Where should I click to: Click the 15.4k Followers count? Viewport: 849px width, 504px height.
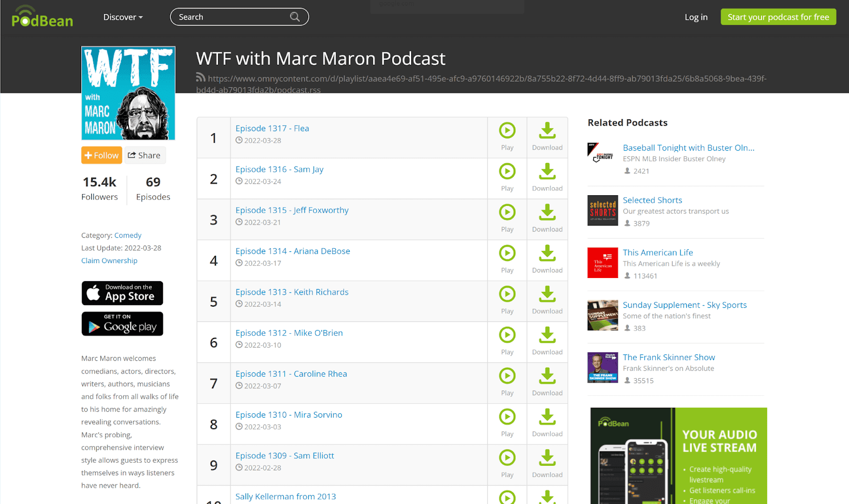(x=100, y=189)
